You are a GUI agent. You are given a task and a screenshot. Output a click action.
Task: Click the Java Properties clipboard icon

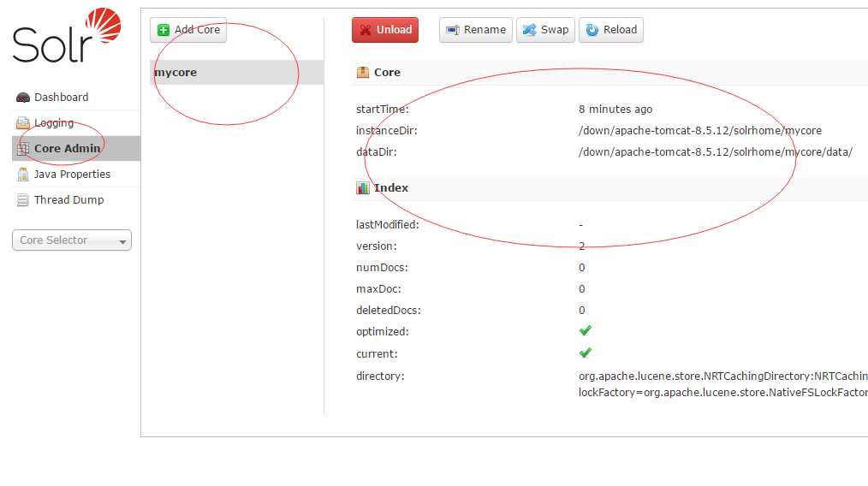23,175
